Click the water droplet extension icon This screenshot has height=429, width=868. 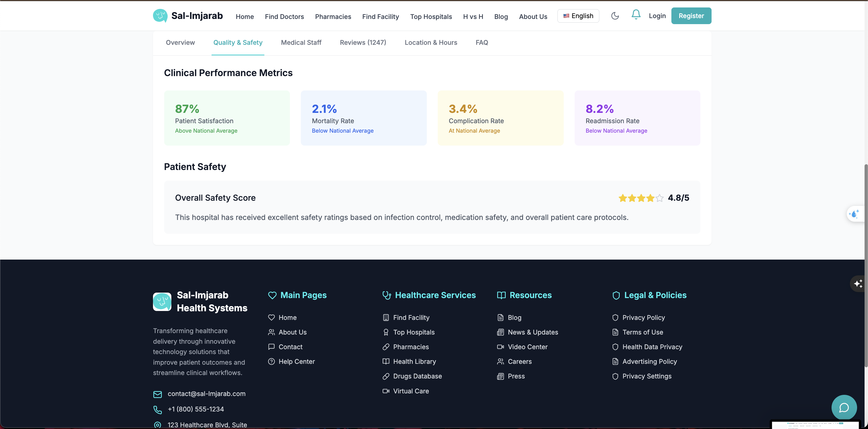click(854, 214)
